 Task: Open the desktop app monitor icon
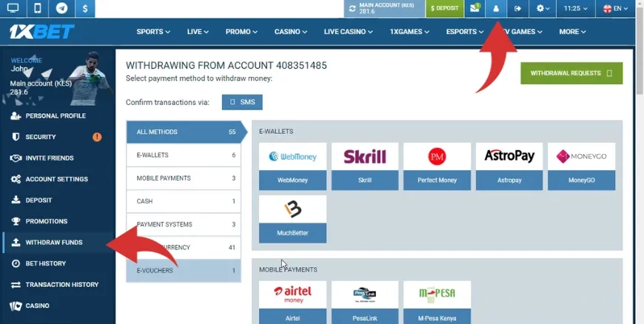pos(13,8)
